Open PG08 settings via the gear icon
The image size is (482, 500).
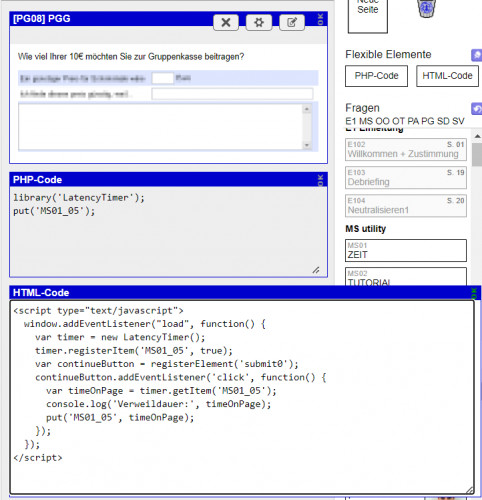click(259, 23)
